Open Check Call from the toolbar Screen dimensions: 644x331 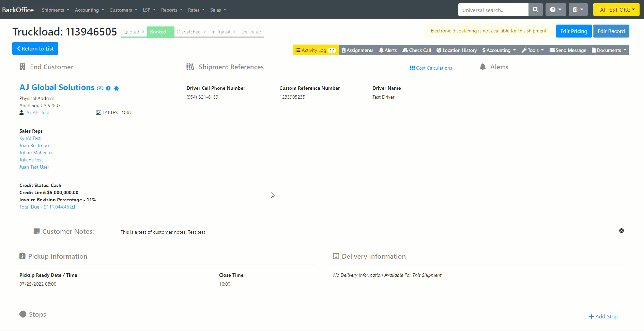click(x=416, y=50)
